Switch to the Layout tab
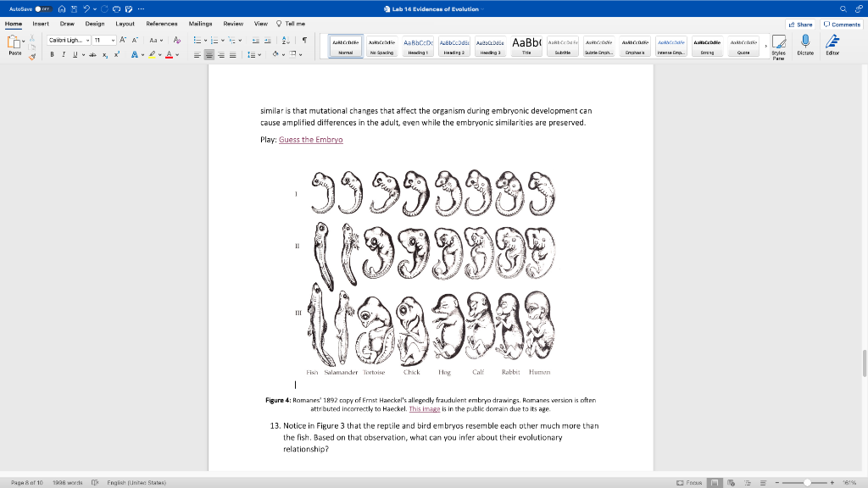Screen dimensions: 868x488 125,24
